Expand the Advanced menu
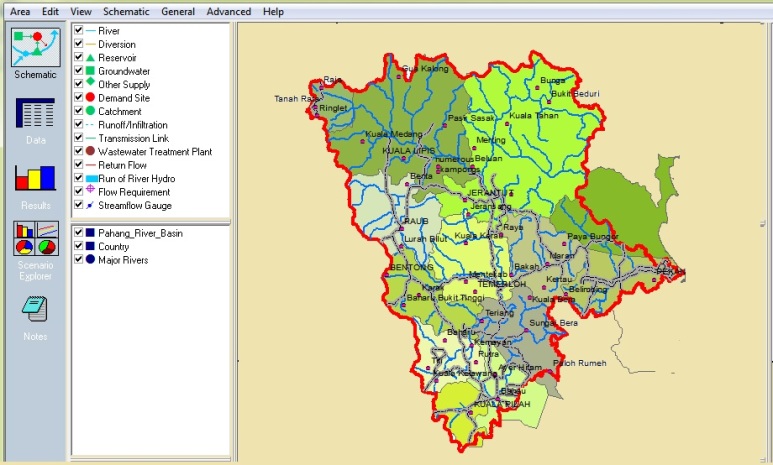This screenshot has height=465, width=773. tap(229, 11)
